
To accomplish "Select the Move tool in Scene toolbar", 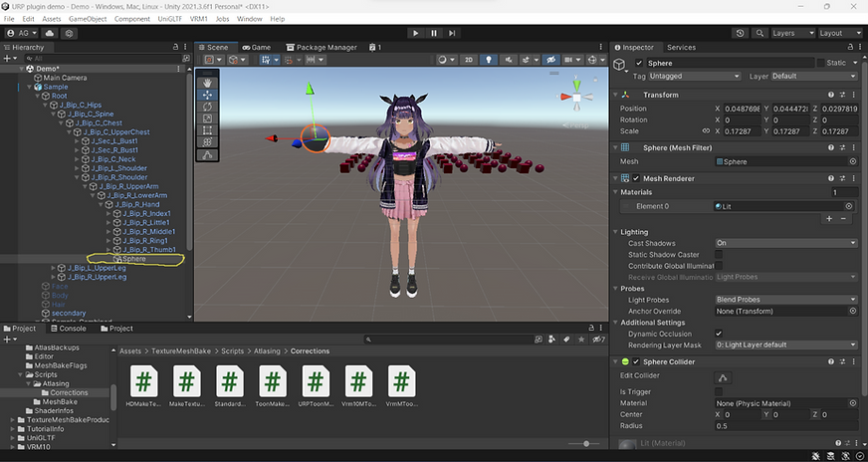I will [207, 95].
